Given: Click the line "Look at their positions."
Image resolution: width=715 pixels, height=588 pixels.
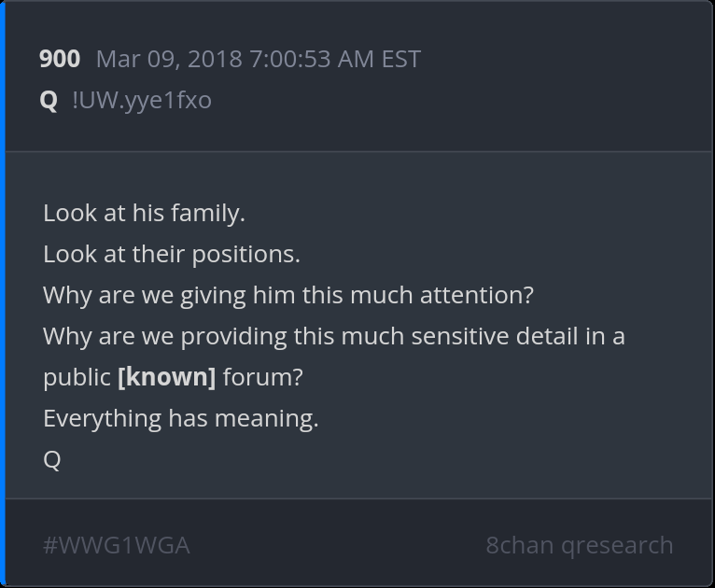Looking at the screenshot, I should [172, 254].
